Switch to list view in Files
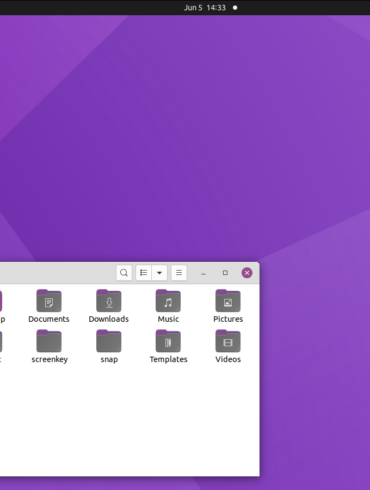This screenshot has width=370, height=490. click(x=144, y=273)
